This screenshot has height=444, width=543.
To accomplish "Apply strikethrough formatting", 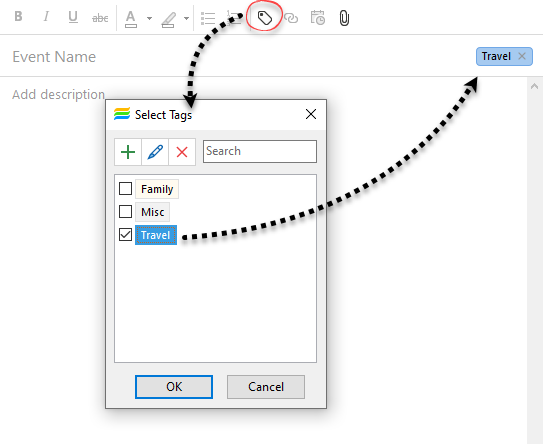I will point(100,17).
